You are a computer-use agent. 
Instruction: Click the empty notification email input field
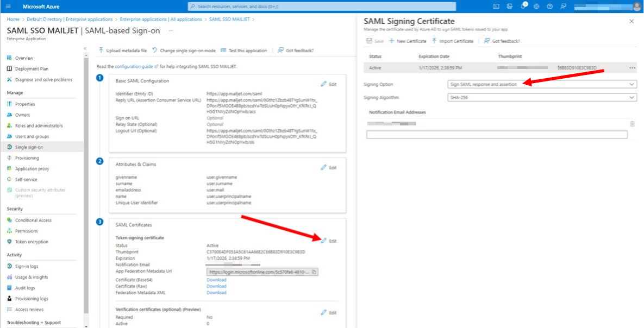coord(497,135)
